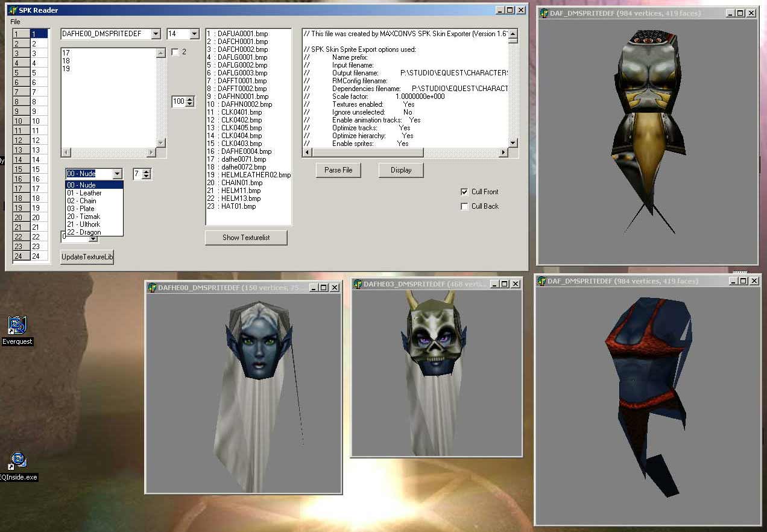The width and height of the screenshot is (767, 532).
Task: Click the scroll-down arrow beside 17 18 19 listbox
Action: click(x=160, y=143)
